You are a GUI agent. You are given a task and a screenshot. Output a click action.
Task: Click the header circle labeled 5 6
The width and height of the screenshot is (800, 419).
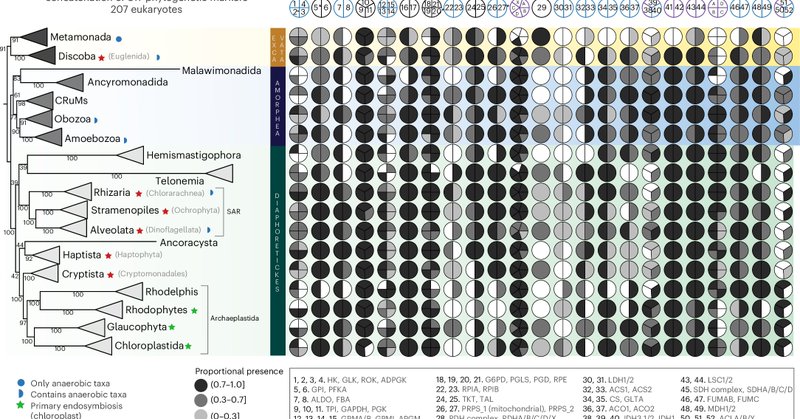pos(320,8)
